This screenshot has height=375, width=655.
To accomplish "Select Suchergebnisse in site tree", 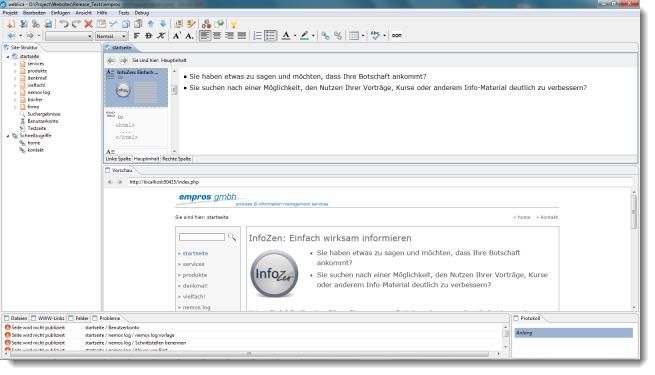I will (44, 114).
